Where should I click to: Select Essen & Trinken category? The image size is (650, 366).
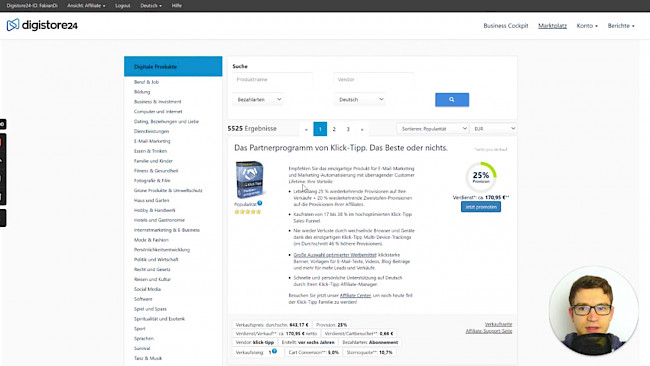[150, 151]
